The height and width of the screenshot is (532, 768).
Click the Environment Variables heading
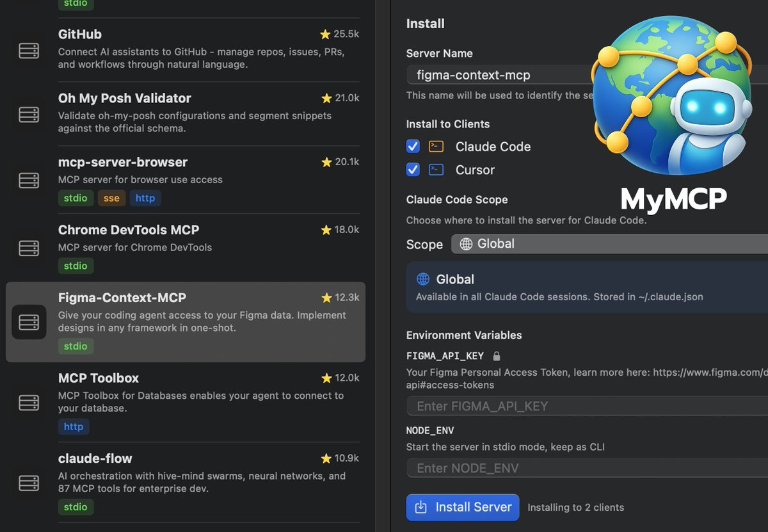[x=464, y=335]
